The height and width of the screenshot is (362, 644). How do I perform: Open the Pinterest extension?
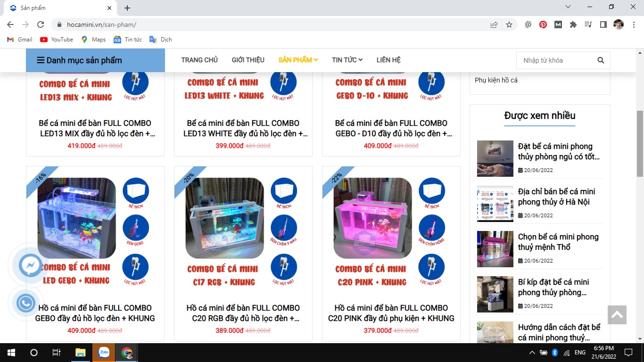(x=543, y=25)
